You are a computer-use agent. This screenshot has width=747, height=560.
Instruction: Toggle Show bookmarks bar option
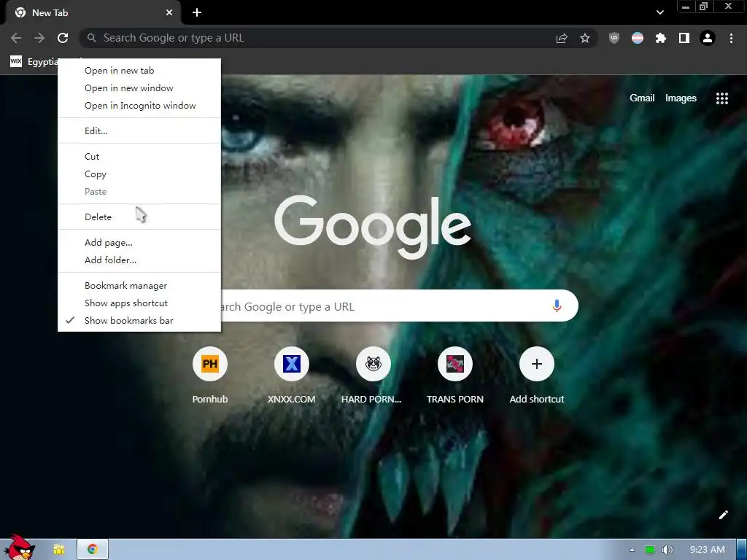(x=139, y=321)
